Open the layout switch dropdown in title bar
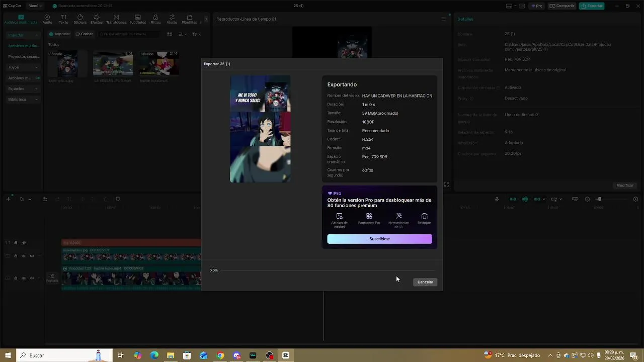Screen dimensions: 644x362 [512, 6]
